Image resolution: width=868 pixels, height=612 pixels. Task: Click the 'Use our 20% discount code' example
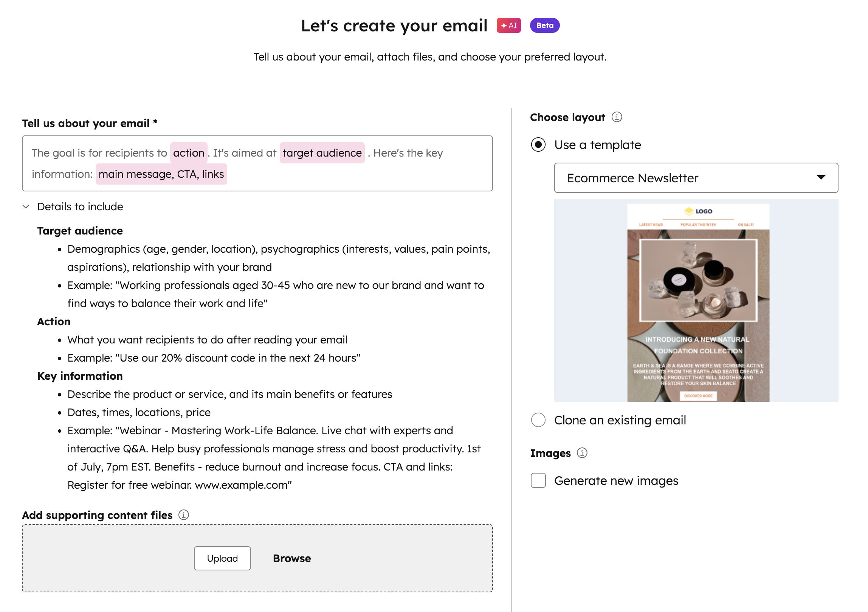click(x=214, y=358)
